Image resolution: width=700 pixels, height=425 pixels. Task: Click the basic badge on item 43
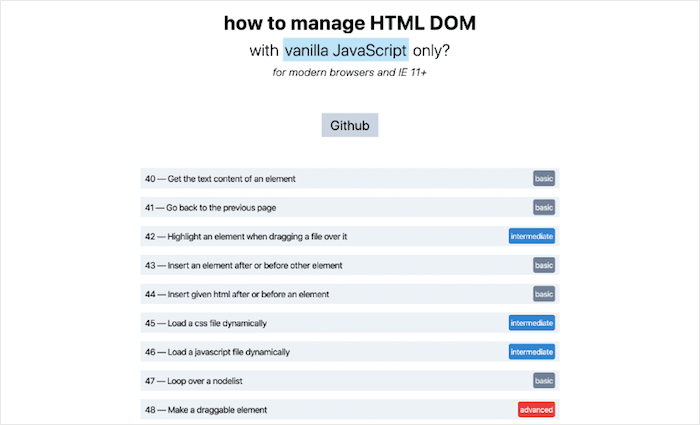[x=543, y=266]
